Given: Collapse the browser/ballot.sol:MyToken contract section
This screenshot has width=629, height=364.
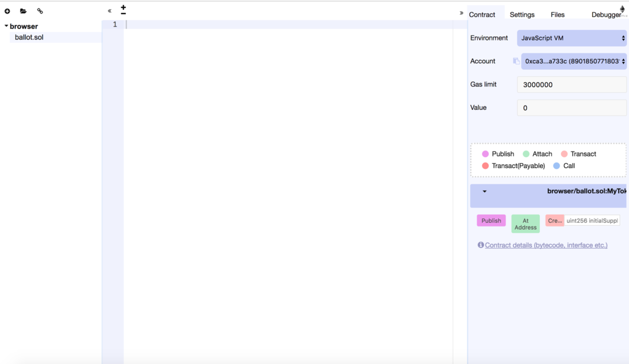Looking at the screenshot, I should tap(484, 192).
